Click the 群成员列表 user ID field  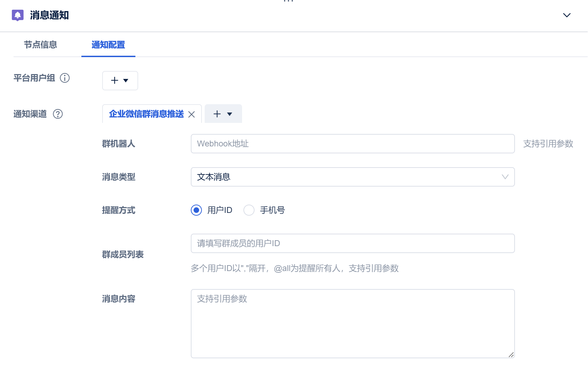pyautogui.click(x=353, y=243)
